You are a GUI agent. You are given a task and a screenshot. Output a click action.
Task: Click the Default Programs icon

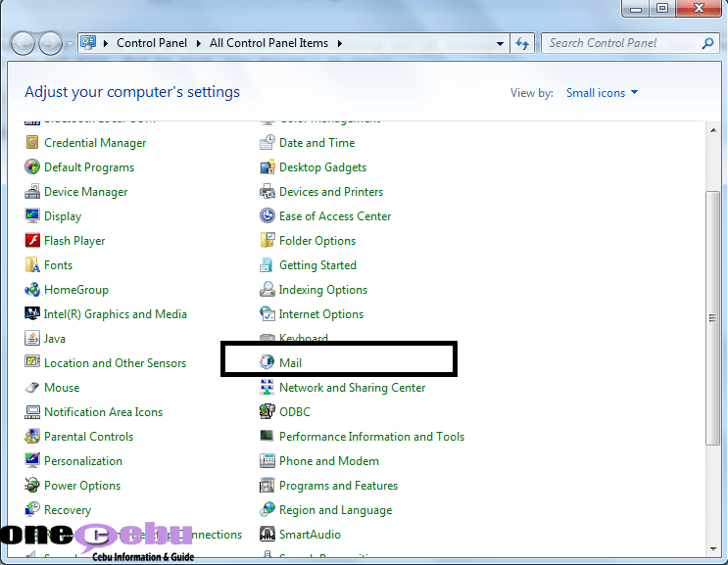click(x=32, y=167)
